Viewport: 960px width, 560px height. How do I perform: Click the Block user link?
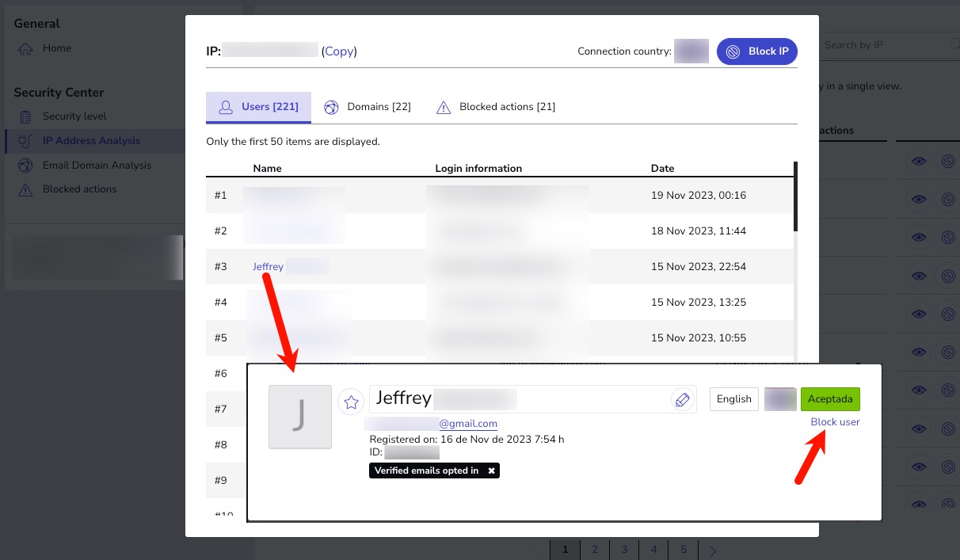tap(835, 422)
